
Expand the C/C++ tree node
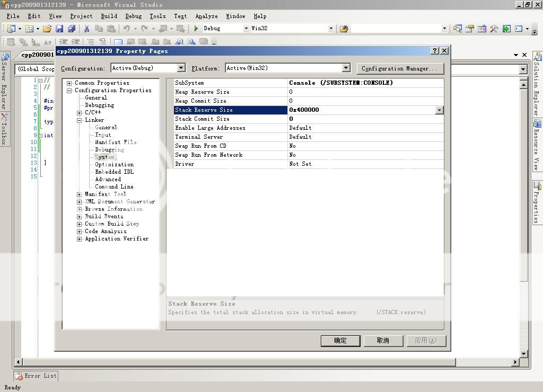80,113
